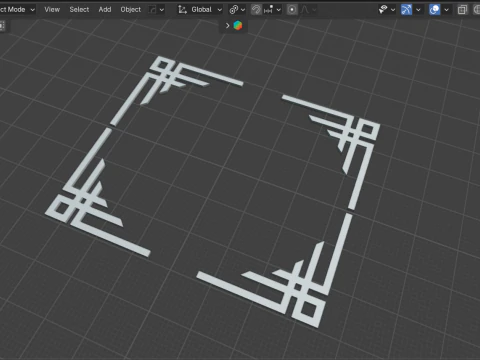
Task: Toggle the viewport gizmos button
Action: pyautogui.click(x=406, y=10)
